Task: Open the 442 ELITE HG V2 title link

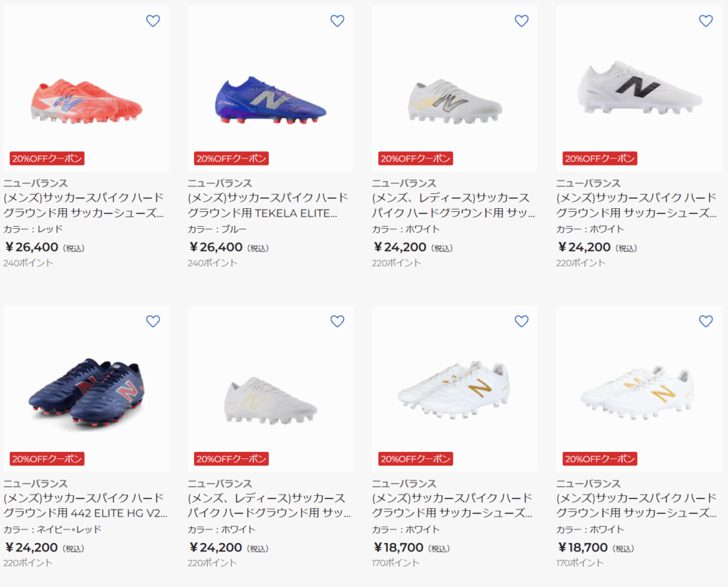Action: click(x=84, y=505)
